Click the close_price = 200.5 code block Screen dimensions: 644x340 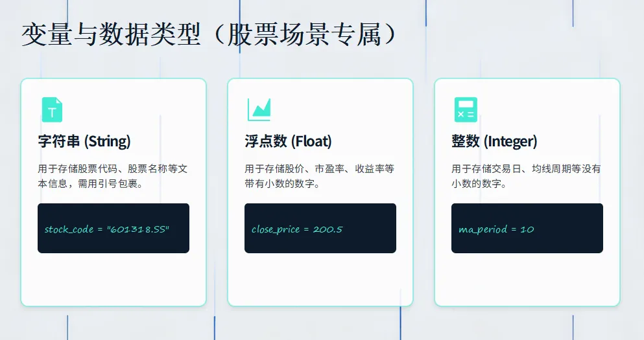pos(320,228)
